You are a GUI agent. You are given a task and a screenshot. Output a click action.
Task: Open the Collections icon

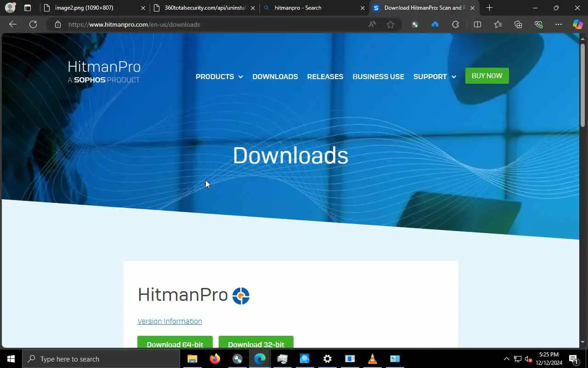point(518,24)
